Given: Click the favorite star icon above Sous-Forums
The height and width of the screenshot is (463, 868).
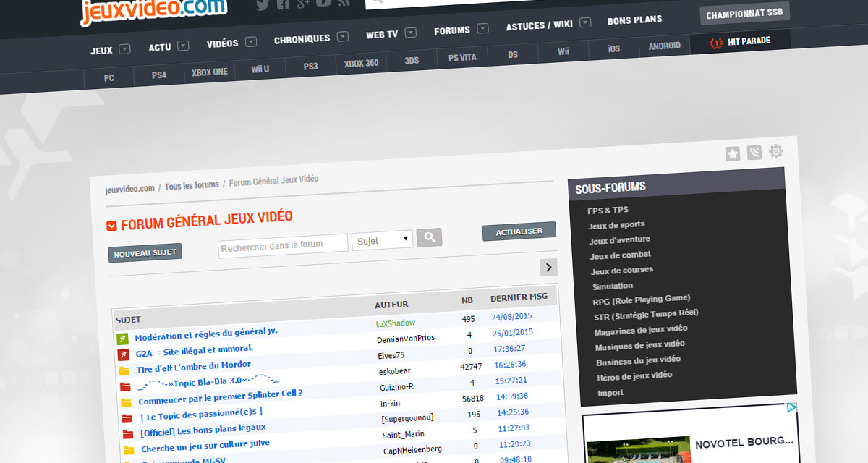Looking at the screenshot, I should (x=733, y=153).
